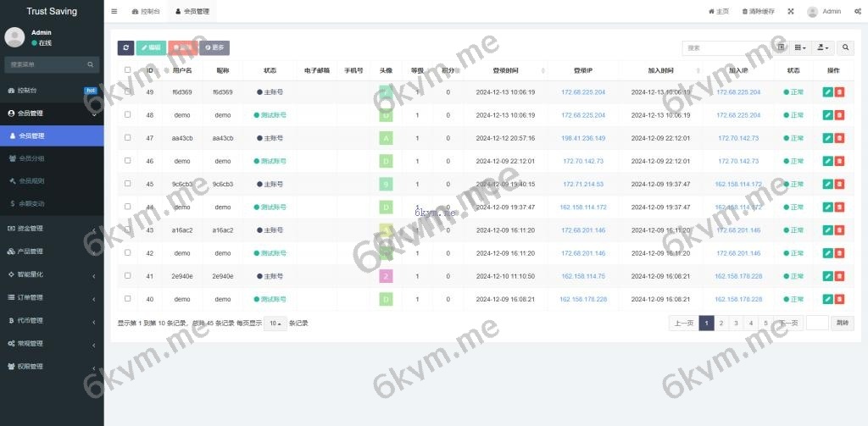Open the page size dropdown showing 10
Viewport: 868px width, 426px height.
tap(275, 324)
